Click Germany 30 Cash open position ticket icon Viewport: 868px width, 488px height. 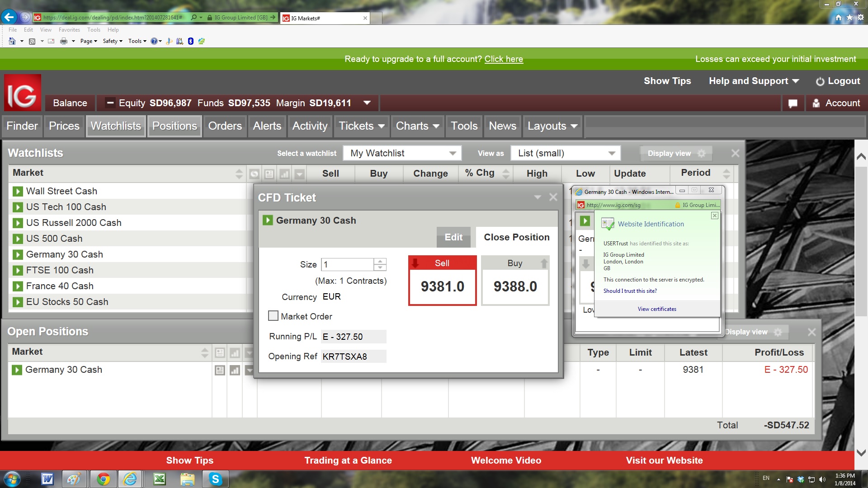coord(220,371)
